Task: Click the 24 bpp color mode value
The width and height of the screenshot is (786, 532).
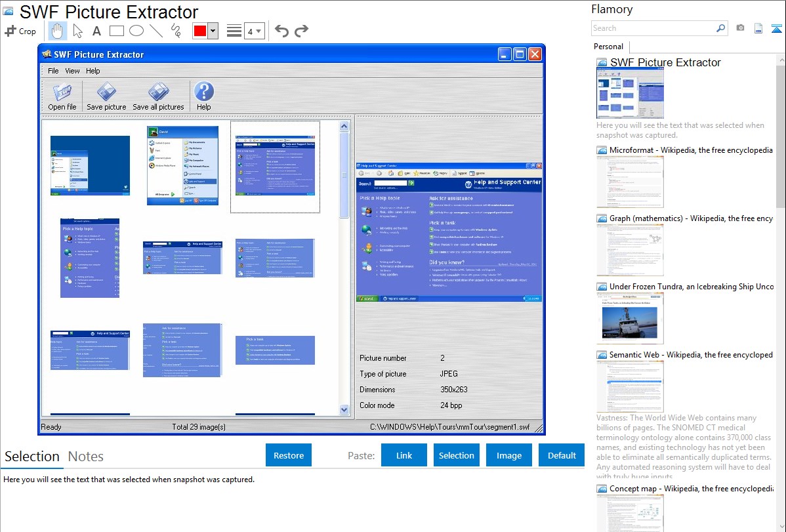Action: click(451, 405)
